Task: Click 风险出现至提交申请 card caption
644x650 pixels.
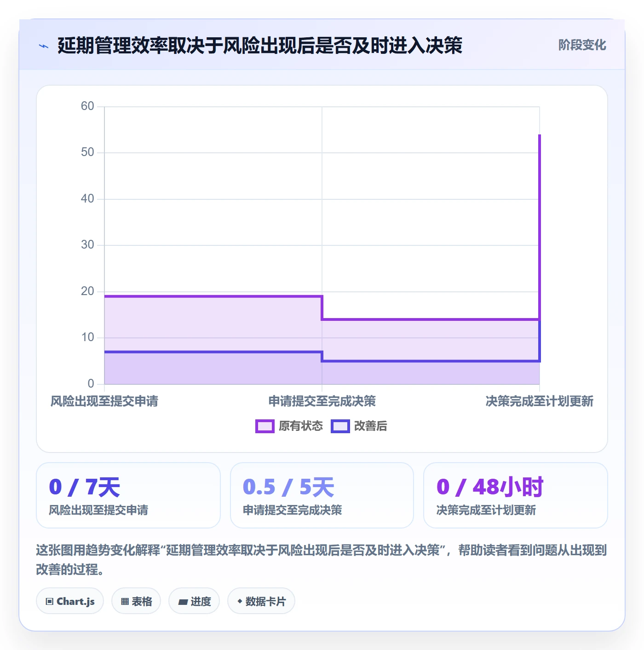Action: pyautogui.click(x=98, y=510)
